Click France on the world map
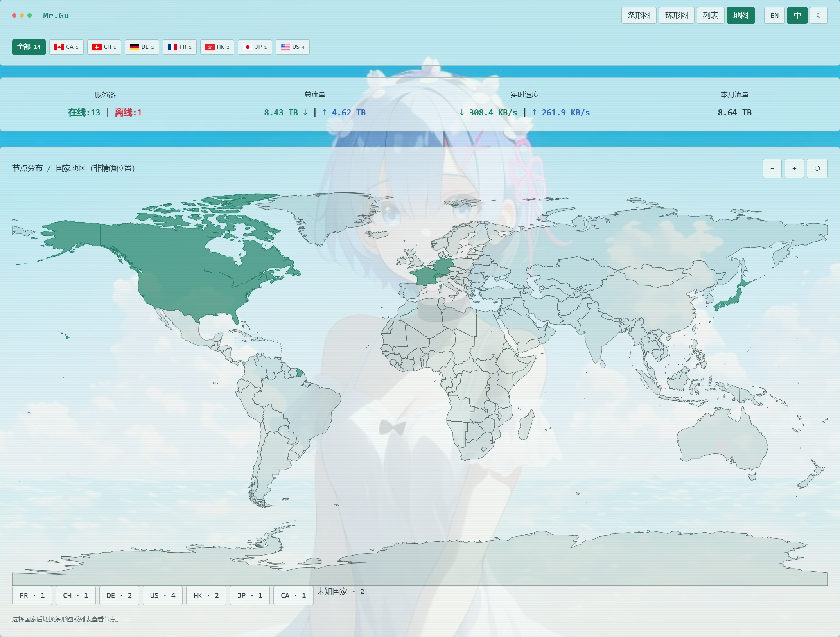This screenshot has height=637, width=840. click(424, 276)
